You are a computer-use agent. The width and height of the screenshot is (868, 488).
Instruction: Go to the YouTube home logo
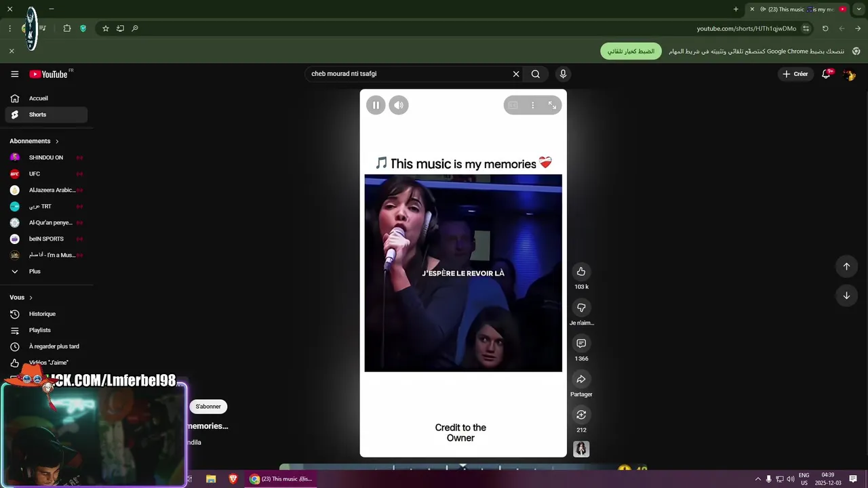coord(48,74)
